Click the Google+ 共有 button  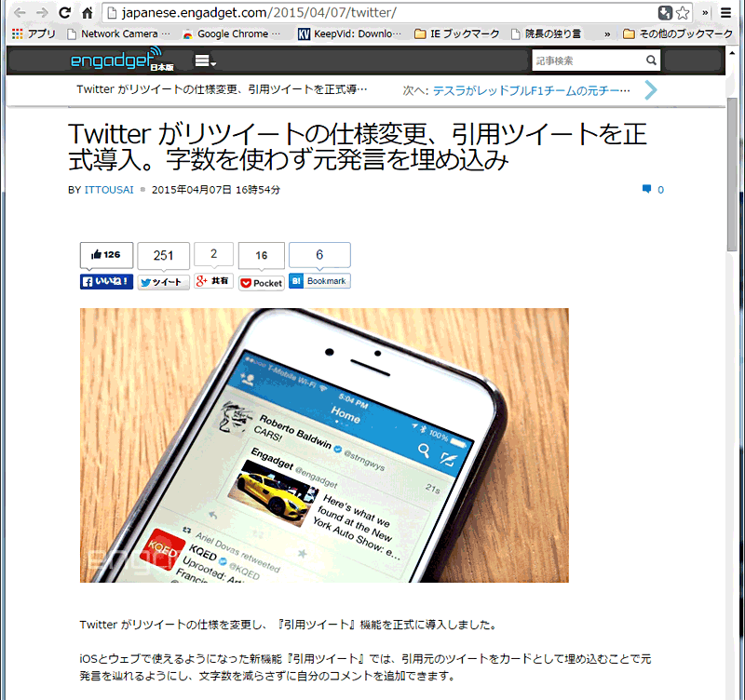click(x=214, y=281)
